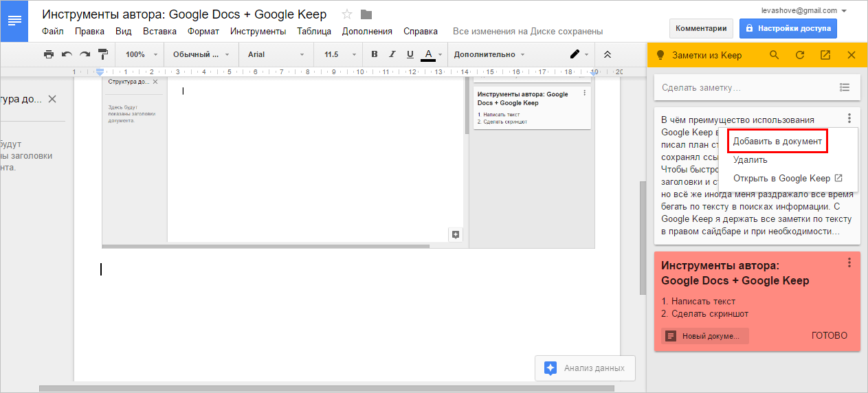Move document using folder icon

(366, 14)
